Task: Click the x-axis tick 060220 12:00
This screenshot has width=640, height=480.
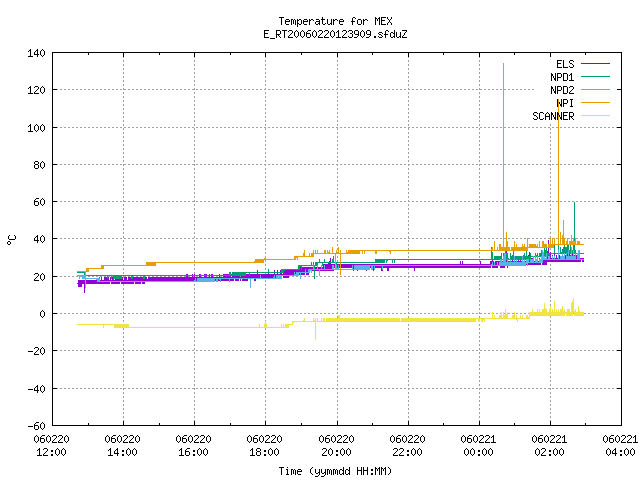Action: [x=51, y=446]
